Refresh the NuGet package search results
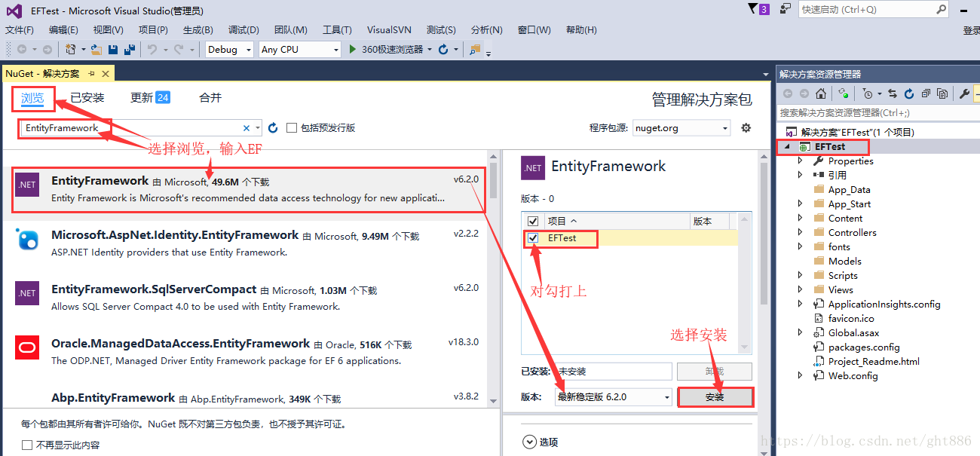This screenshot has height=456, width=980. 273,128
